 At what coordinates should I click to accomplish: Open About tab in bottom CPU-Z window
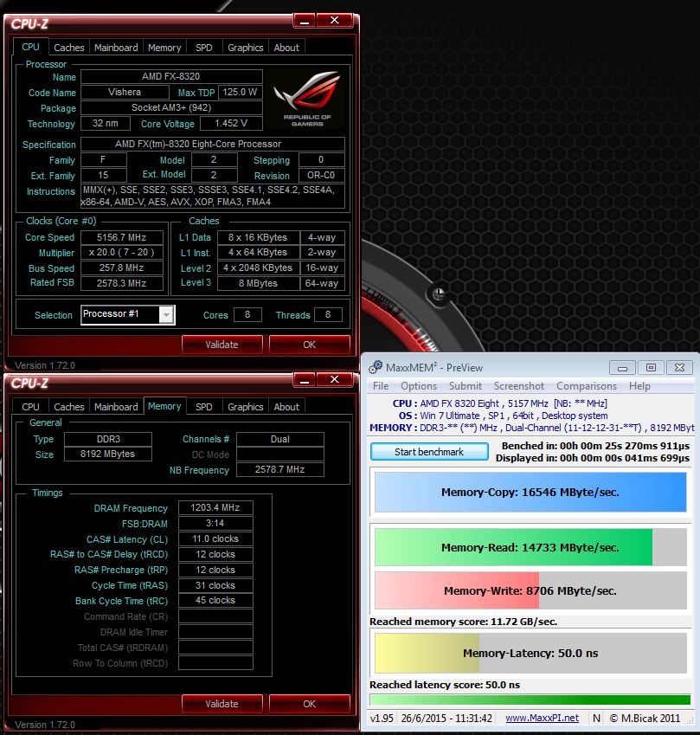point(286,407)
